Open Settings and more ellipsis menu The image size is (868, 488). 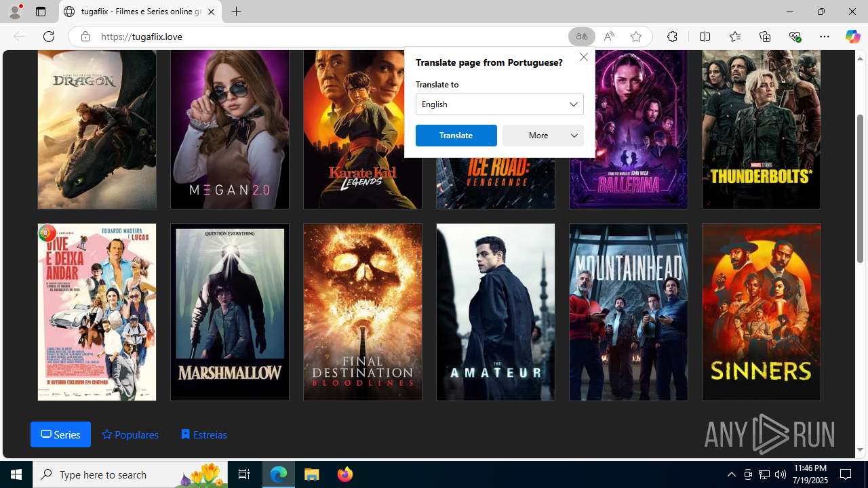tap(825, 37)
